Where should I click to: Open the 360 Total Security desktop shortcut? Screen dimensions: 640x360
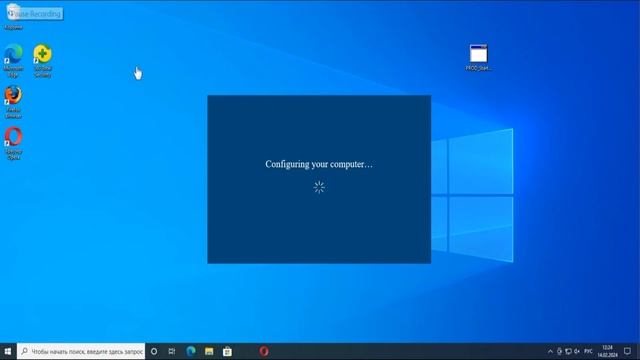(42, 60)
